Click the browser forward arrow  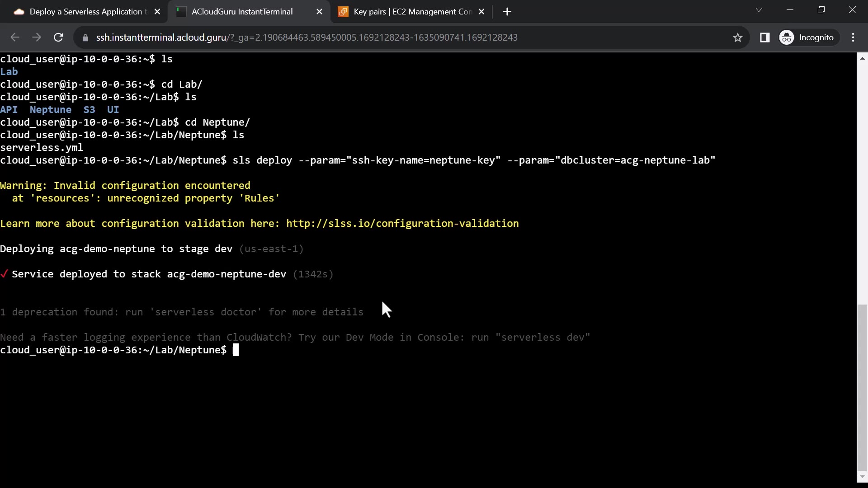37,38
